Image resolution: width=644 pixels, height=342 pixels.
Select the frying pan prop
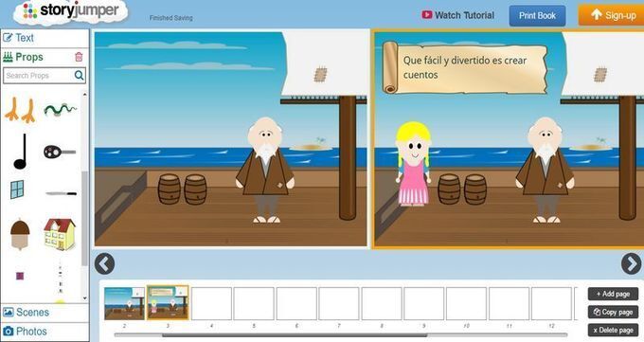click(x=60, y=152)
